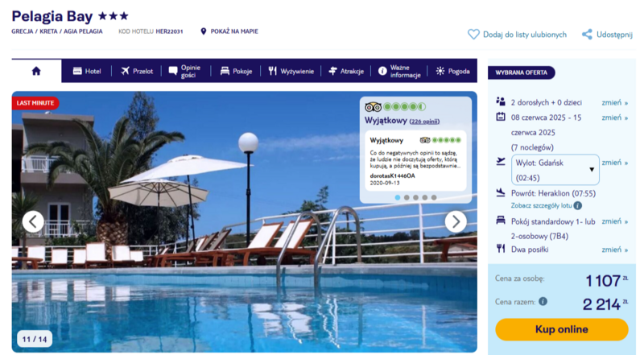The width and height of the screenshot is (644, 355).
Task: Add hotel to favorites heart icon
Action: pyautogui.click(x=473, y=35)
